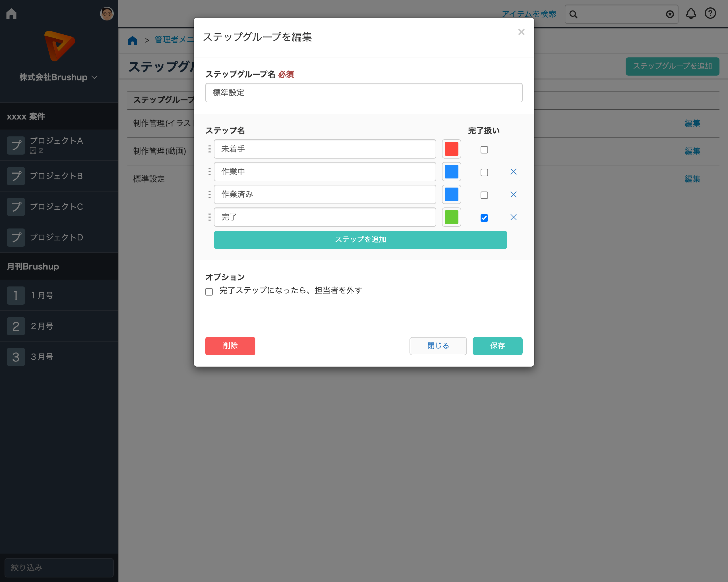Click the ステップを追加 button

pos(360,240)
